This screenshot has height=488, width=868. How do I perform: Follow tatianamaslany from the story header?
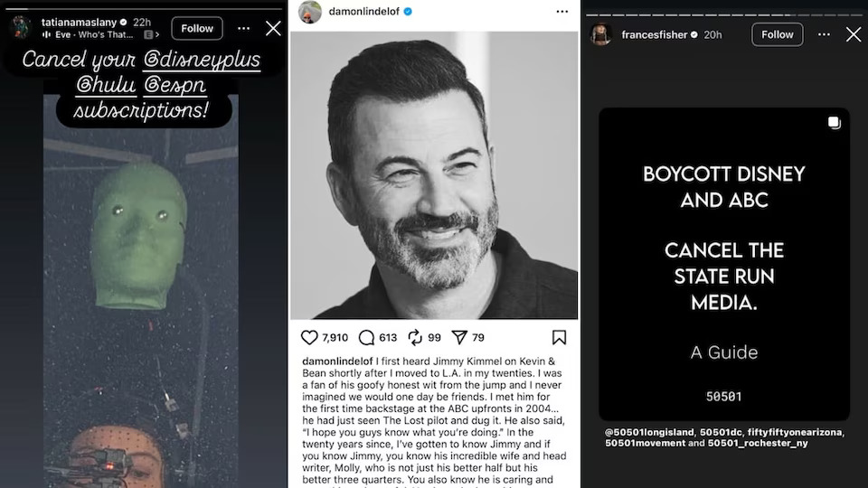(197, 28)
